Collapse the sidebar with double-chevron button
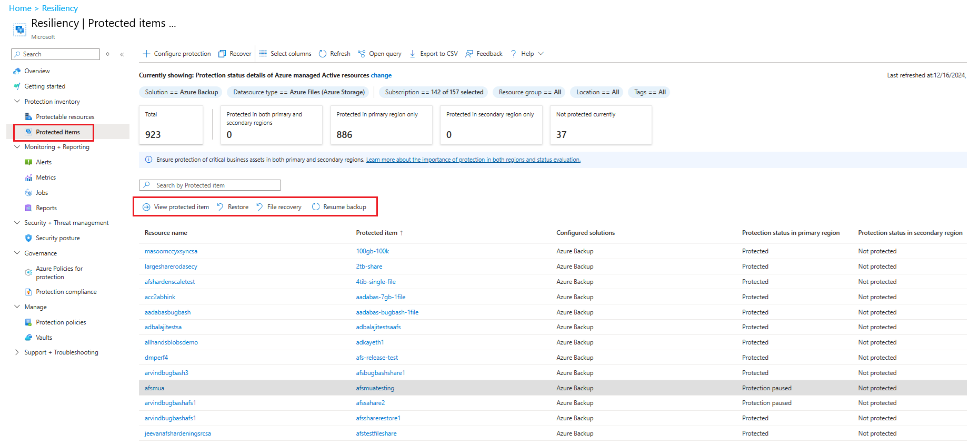 (x=122, y=54)
